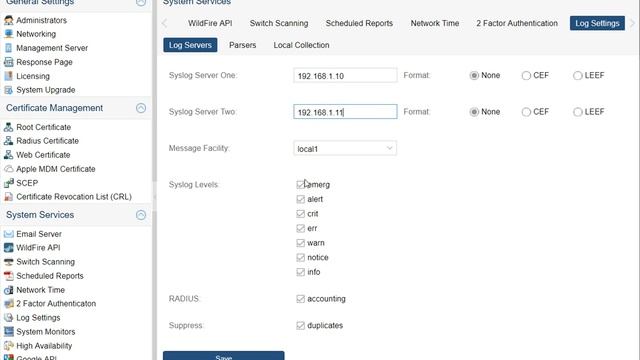Click the Switch Scanning sidebar icon

[9, 262]
